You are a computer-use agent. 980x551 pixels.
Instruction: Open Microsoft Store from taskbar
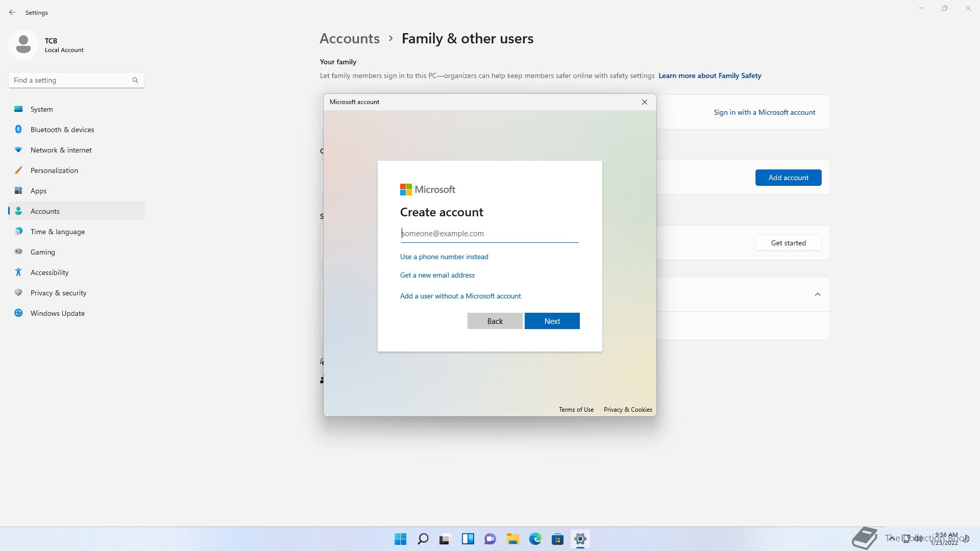[557, 539]
